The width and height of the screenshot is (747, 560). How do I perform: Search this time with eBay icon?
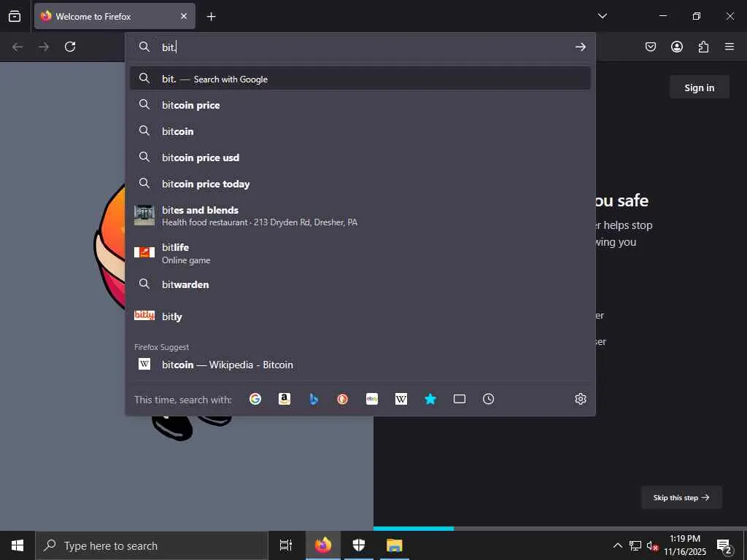pos(372,399)
